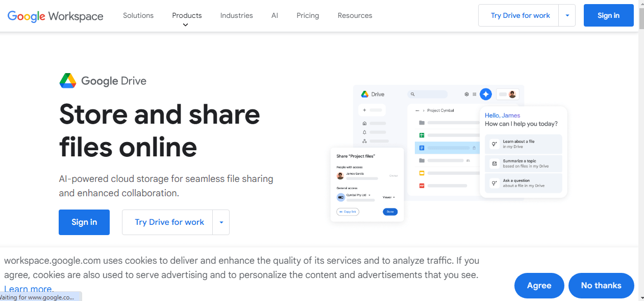Click the Hello, James greeting text
The width and height of the screenshot is (644, 301).
click(503, 115)
